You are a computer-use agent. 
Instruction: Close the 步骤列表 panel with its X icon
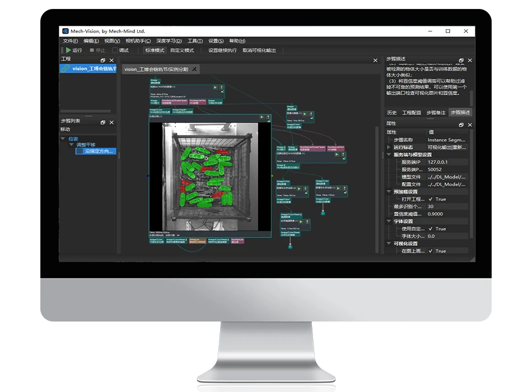click(x=111, y=122)
